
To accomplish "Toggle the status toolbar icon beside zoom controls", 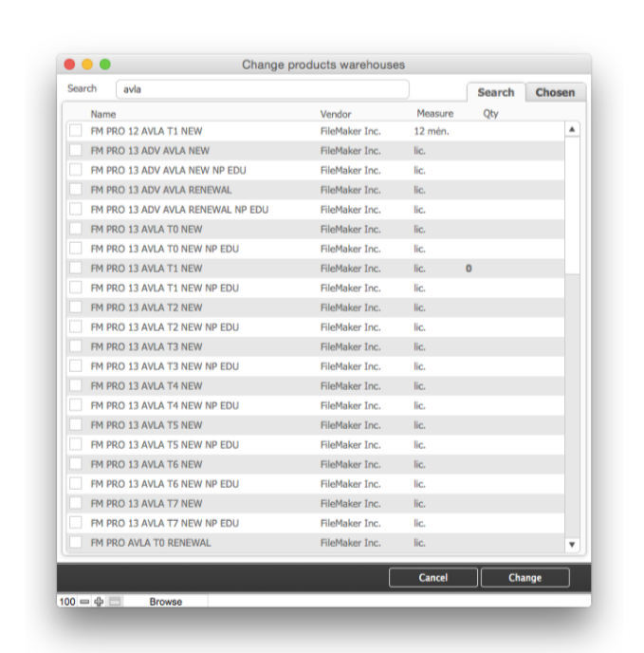I will coord(115,602).
